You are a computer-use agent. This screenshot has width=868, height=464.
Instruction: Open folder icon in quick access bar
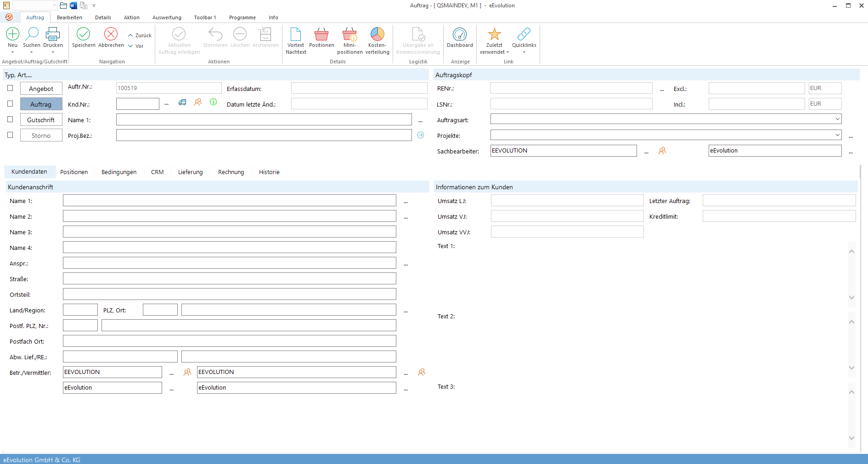coord(63,6)
